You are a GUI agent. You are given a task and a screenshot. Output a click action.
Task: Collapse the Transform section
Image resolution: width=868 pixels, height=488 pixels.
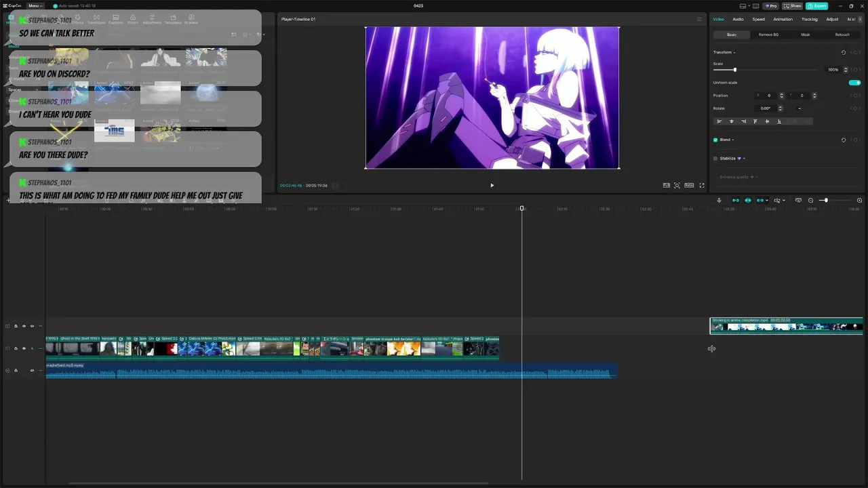[x=734, y=52]
